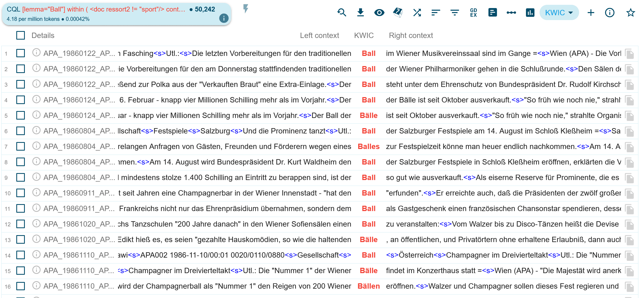The width and height of the screenshot is (644, 298).
Task: Add concordance to favorites with star
Action: point(630,13)
